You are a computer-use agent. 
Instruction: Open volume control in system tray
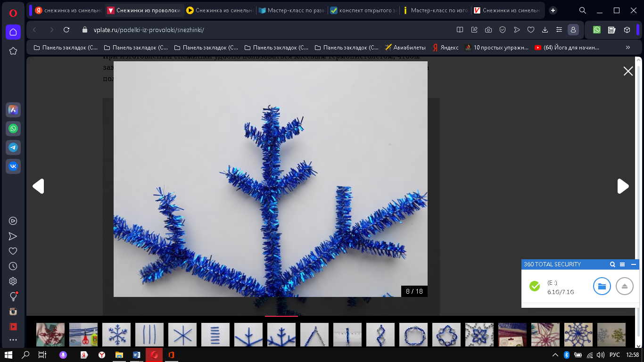[x=600, y=354]
